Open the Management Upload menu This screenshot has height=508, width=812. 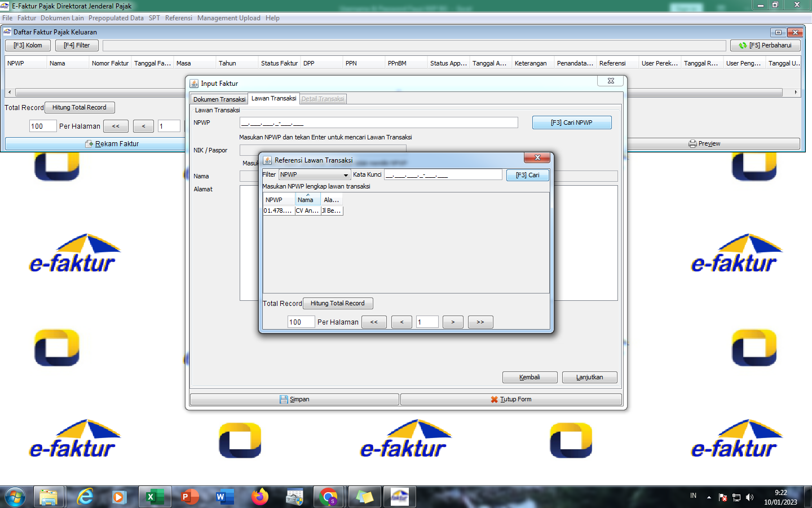(229, 18)
